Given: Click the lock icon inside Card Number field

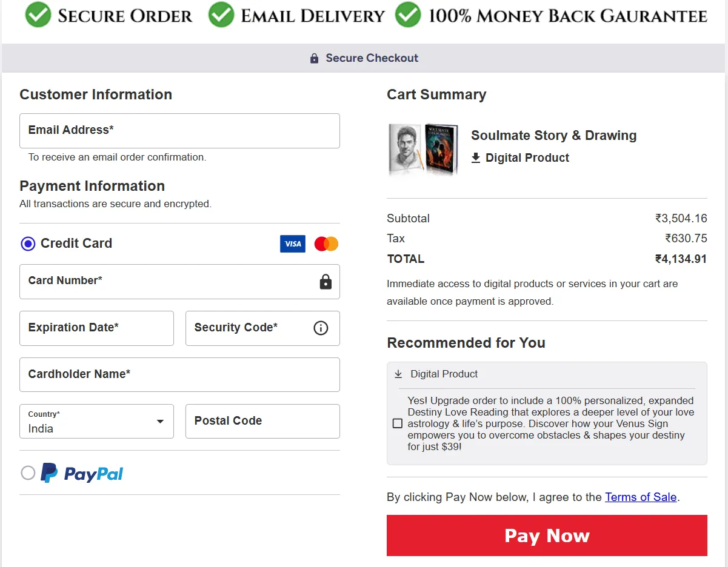Looking at the screenshot, I should point(326,282).
